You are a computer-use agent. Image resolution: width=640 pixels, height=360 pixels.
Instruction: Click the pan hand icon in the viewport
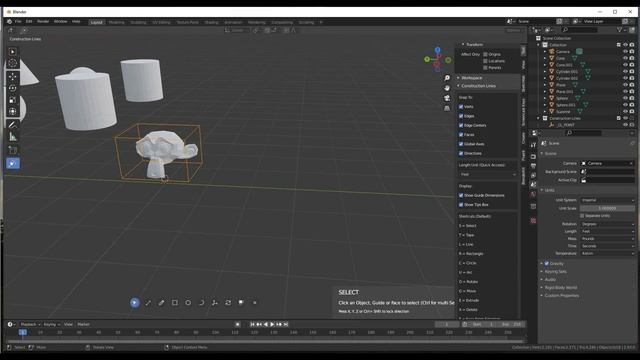pos(447,88)
